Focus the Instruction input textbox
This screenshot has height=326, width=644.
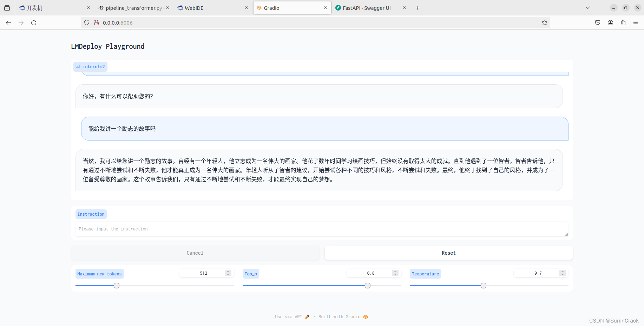322,229
